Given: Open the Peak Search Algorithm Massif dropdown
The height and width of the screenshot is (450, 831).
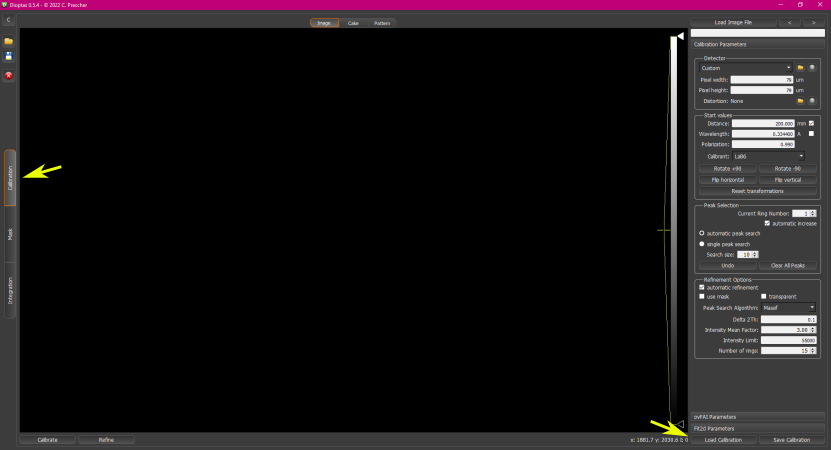Looking at the screenshot, I should 789,308.
